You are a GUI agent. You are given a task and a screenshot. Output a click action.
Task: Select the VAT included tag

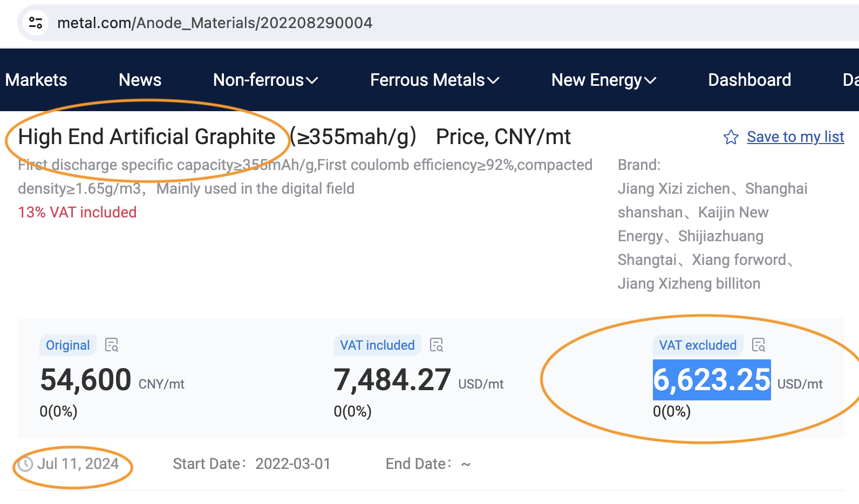point(377,345)
